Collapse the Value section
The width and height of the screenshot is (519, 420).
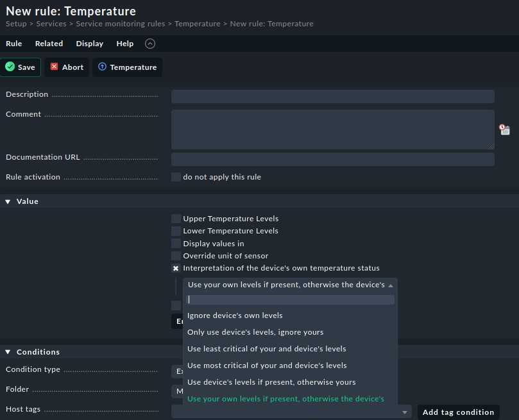pyautogui.click(x=7, y=201)
